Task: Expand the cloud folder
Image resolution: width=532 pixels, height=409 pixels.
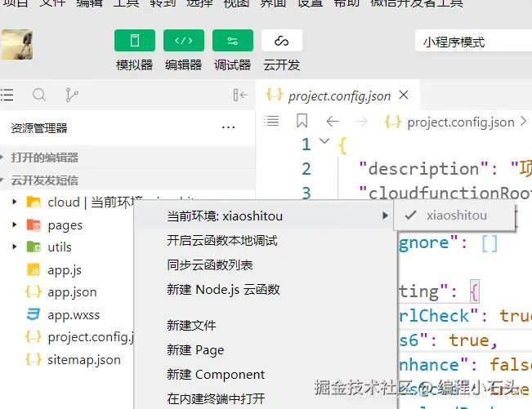Action: point(14,202)
